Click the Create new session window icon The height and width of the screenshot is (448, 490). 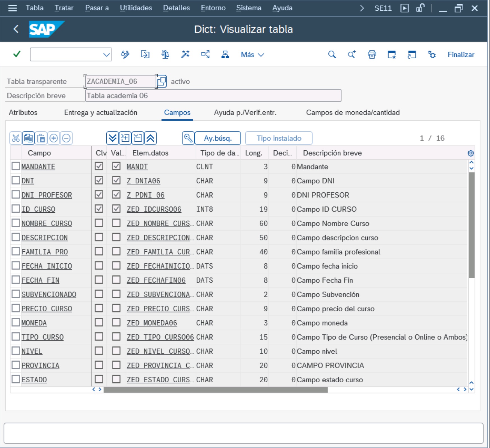tap(392, 54)
